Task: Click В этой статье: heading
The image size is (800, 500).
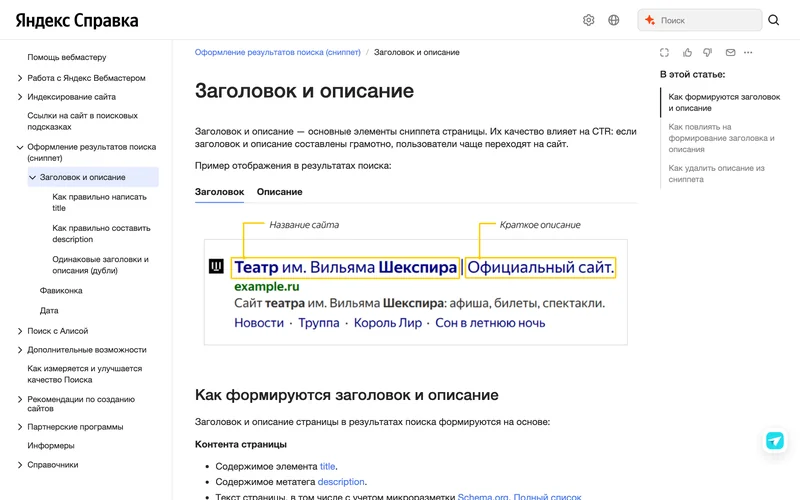Action: pos(692,74)
